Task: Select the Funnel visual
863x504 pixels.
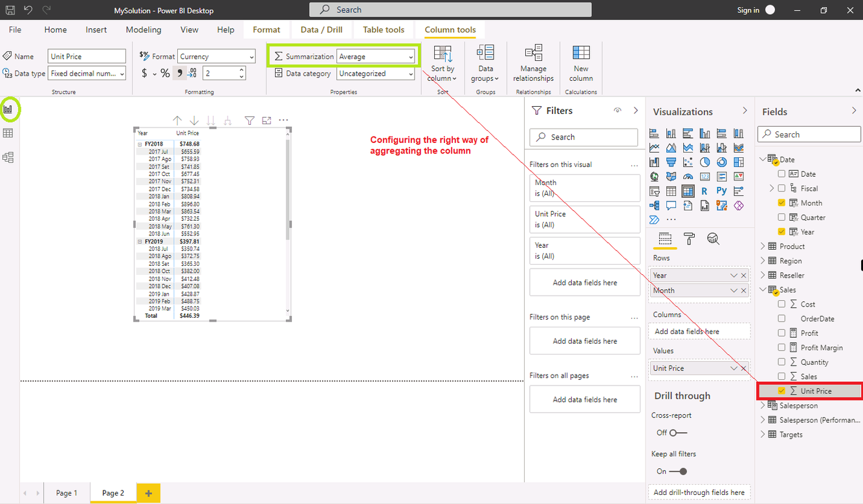Action: [672, 162]
